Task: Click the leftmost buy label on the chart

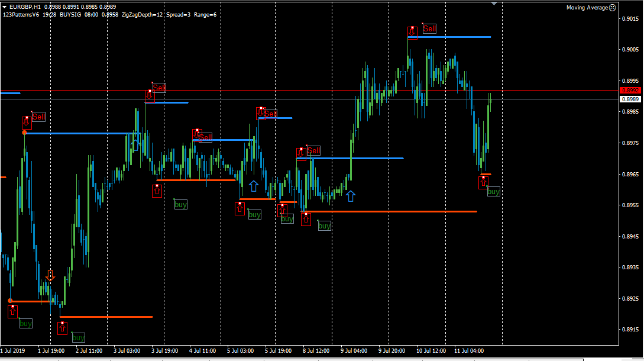Action: (x=25, y=324)
